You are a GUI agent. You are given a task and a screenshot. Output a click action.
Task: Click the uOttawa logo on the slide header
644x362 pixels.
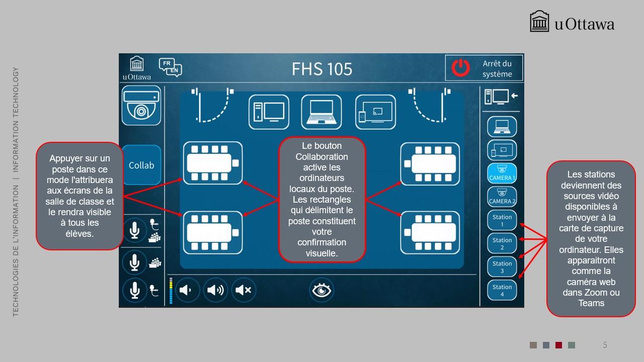point(572,22)
